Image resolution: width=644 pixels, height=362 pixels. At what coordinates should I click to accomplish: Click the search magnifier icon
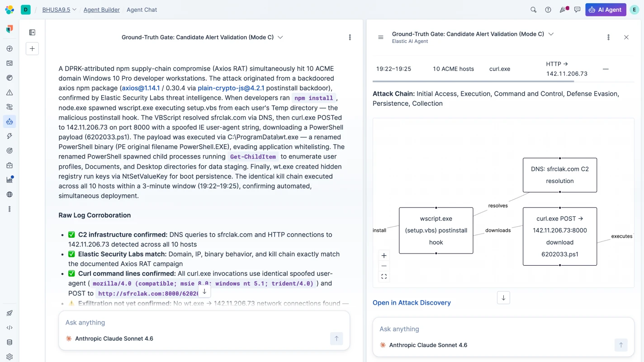(534, 9)
